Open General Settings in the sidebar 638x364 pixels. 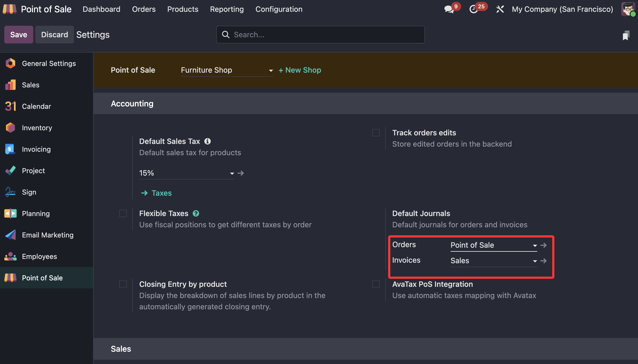pyautogui.click(x=47, y=63)
